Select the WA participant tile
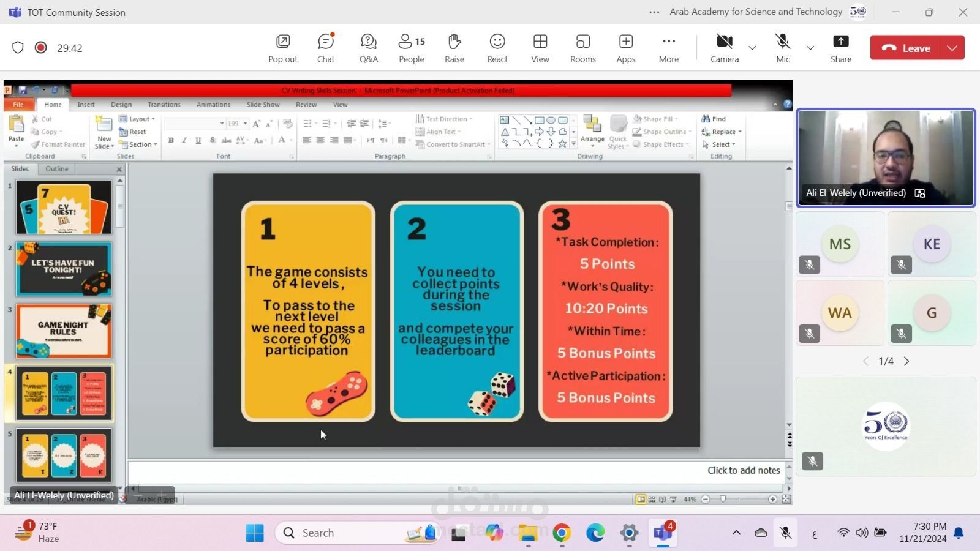The image size is (980, 551). (840, 313)
